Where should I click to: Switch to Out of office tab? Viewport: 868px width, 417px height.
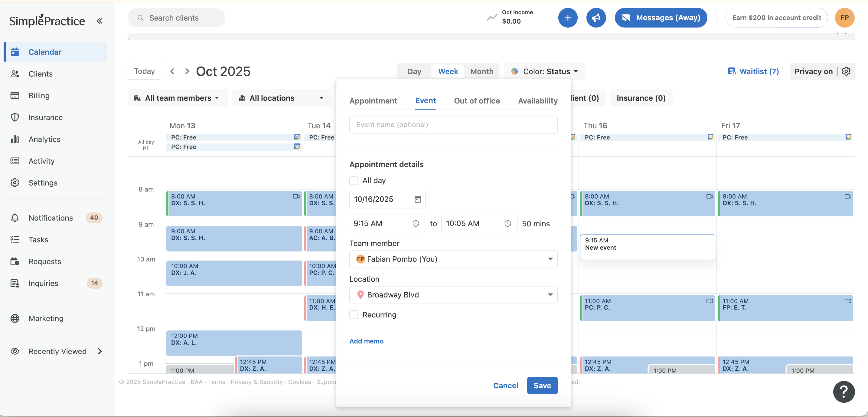[476, 101]
